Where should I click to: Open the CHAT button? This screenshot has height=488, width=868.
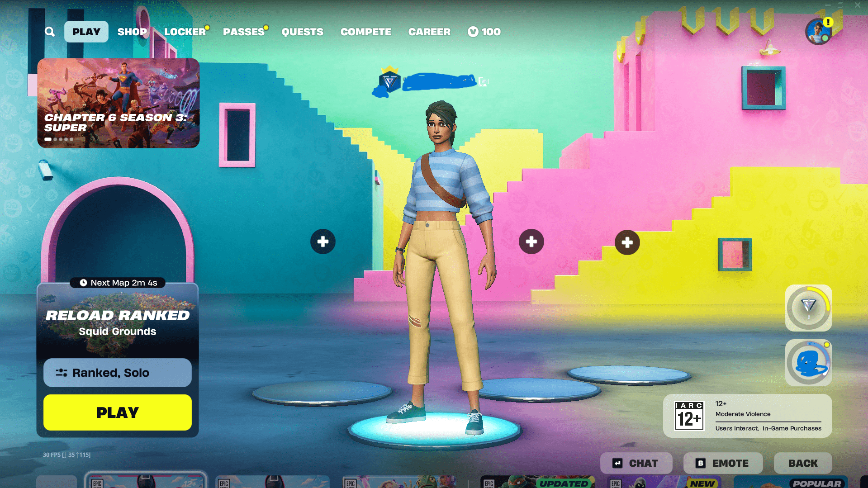tap(636, 463)
